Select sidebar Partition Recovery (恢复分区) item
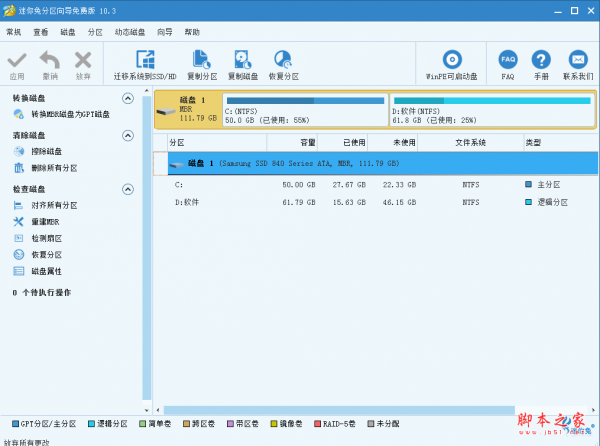600x446 pixels. pyautogui.click(x=46, y=255)
